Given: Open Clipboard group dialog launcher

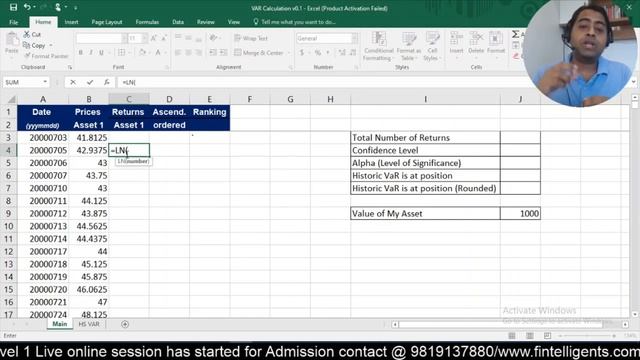Looking at the screenshot, I should 70,67.
